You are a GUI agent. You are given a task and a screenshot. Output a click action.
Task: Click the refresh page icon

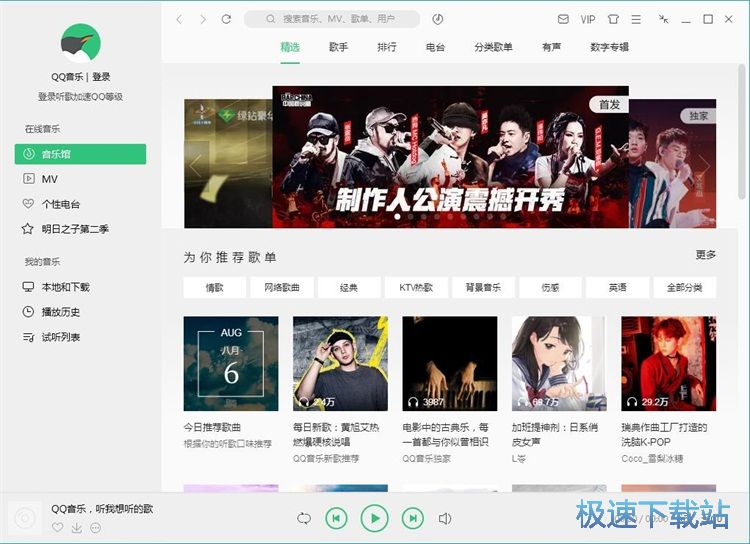tap(227, 19)
